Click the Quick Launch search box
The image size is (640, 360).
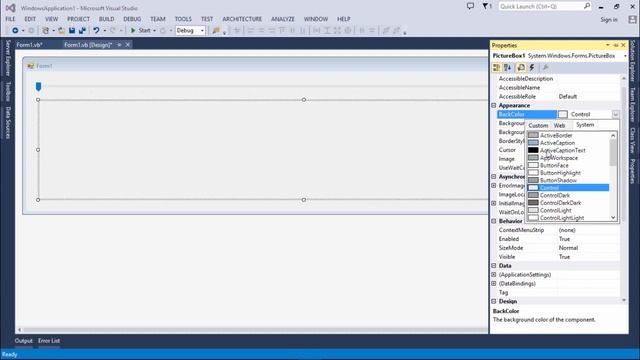click(544, 6)
